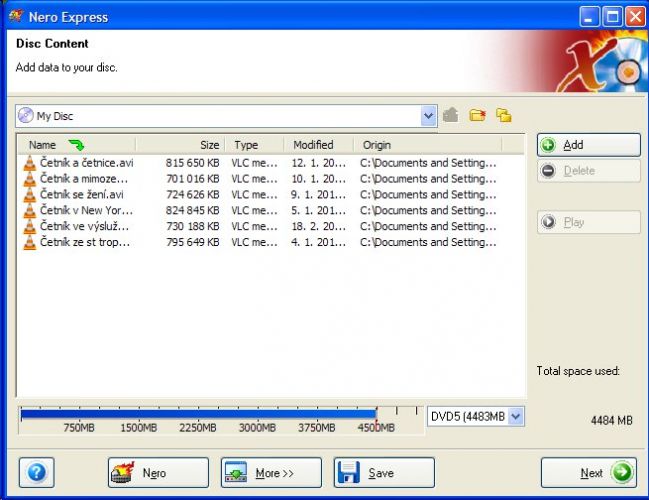Click size value 730 188 KB

pos(192,226)
